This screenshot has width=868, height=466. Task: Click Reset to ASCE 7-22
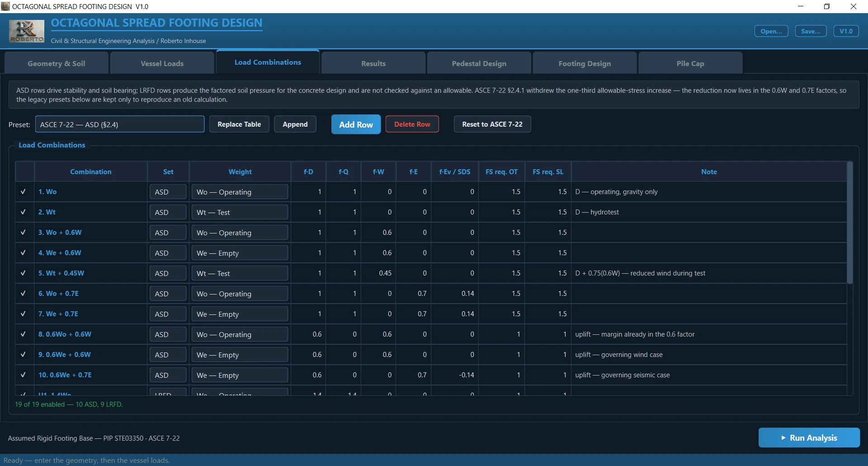point(492,124)
